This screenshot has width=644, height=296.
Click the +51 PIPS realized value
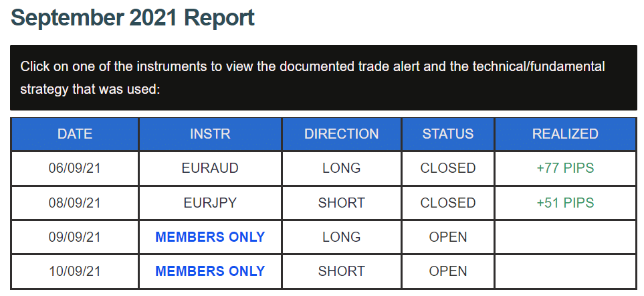[565, 203]
